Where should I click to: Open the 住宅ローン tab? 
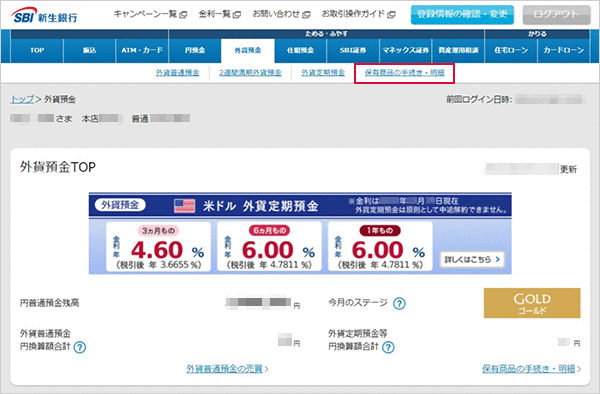point(511,50)
